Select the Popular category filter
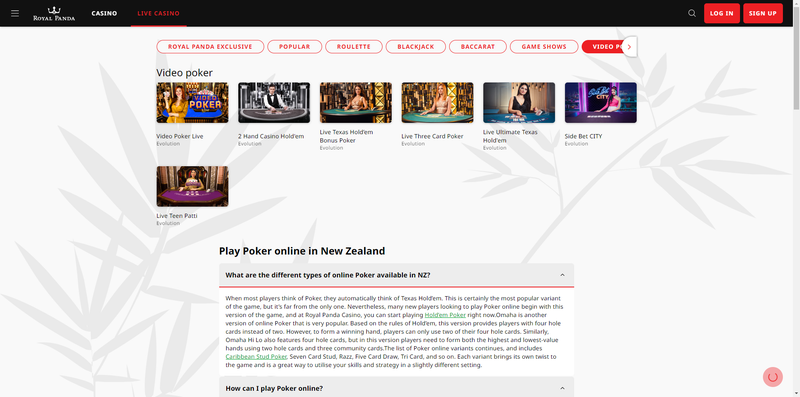The height and width of the screenshot is (397, 800). (x=294, y=46)
